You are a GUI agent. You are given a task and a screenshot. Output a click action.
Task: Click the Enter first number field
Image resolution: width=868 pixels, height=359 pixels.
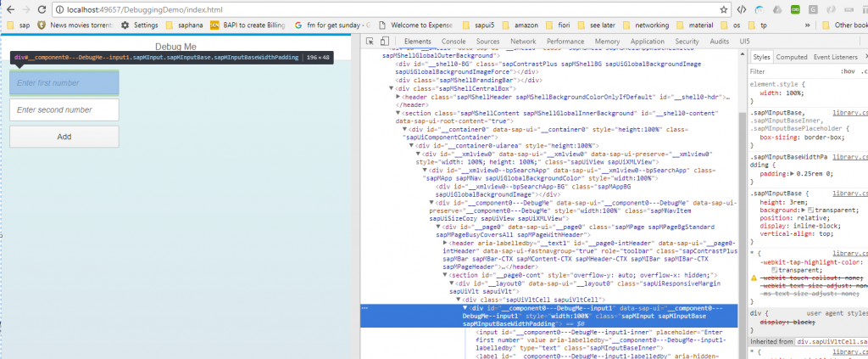(64, 82)
